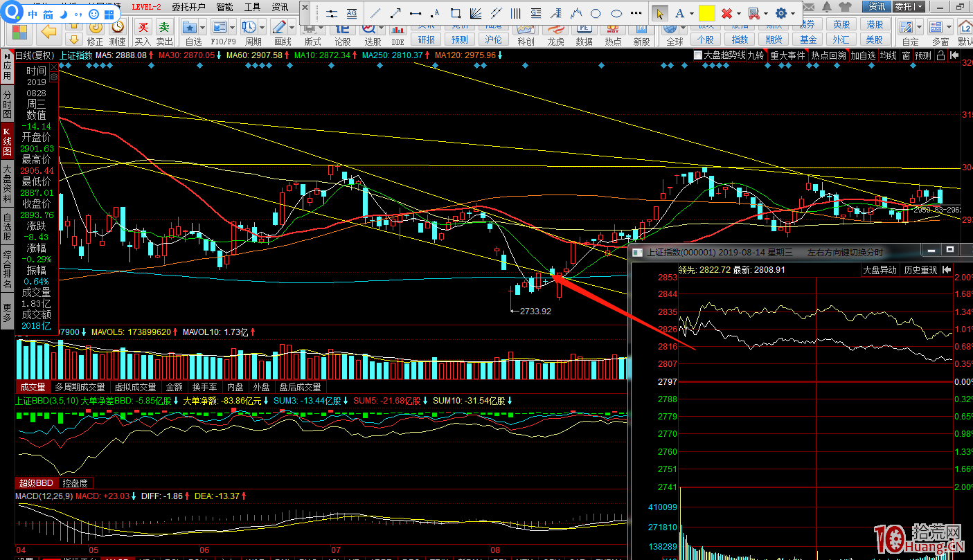Click the 港股 market button
Viewport: 973px width, 560px height.
875,25
